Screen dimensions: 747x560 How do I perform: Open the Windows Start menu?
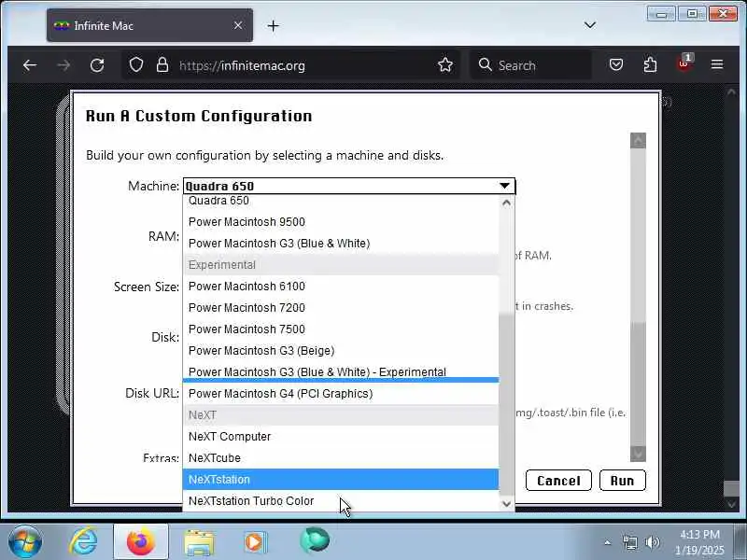[25, 542]
